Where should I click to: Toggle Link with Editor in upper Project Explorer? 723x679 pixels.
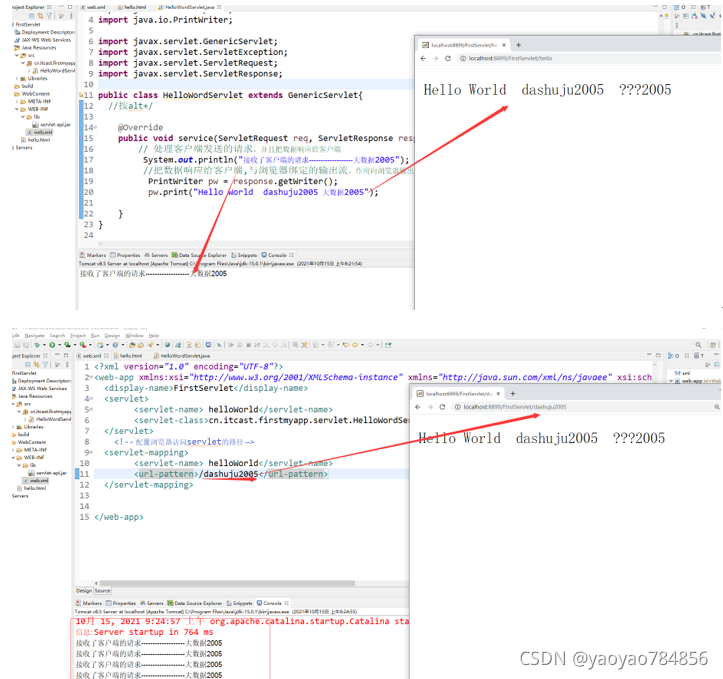click(x=40, y=16)
